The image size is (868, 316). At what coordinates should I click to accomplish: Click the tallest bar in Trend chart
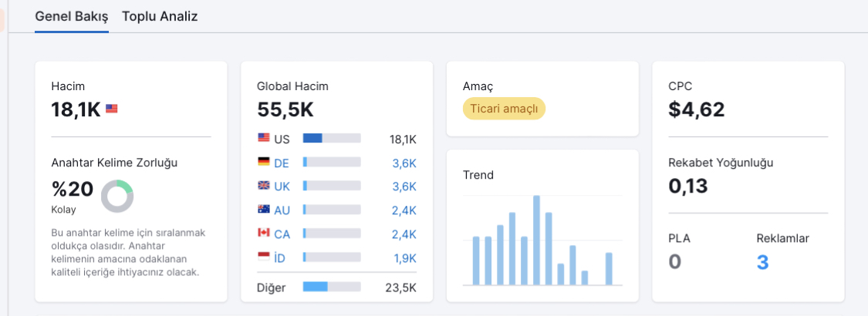click(x=536, y=240)
